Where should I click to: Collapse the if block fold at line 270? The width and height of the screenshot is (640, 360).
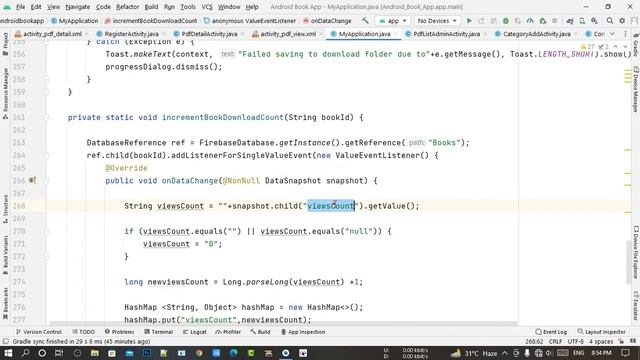46,231
